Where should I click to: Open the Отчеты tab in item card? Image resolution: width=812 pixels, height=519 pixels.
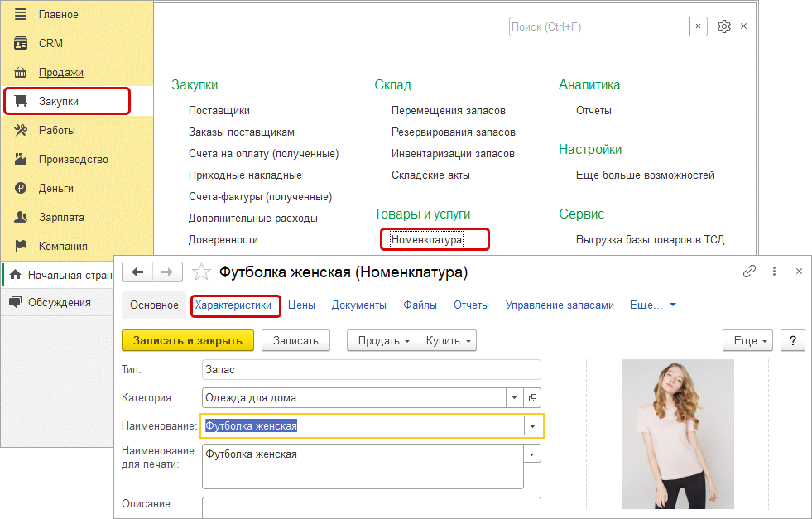point(471,305)
